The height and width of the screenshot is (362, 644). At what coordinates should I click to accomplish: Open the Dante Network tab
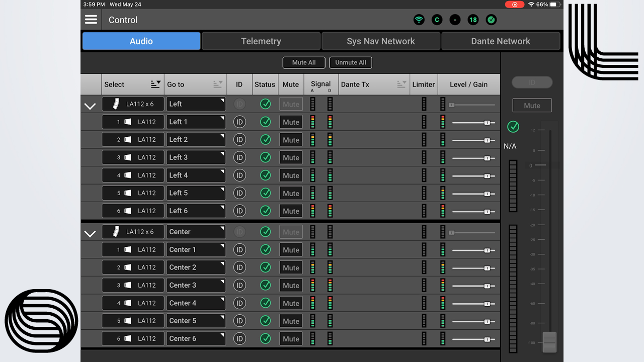[500, 41]
